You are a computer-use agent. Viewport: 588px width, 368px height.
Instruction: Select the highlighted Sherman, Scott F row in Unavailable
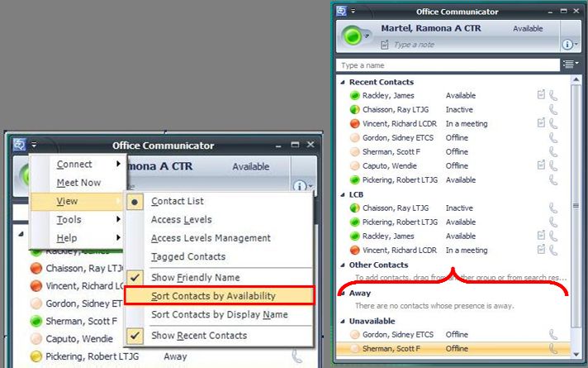(x=453, y=349)
